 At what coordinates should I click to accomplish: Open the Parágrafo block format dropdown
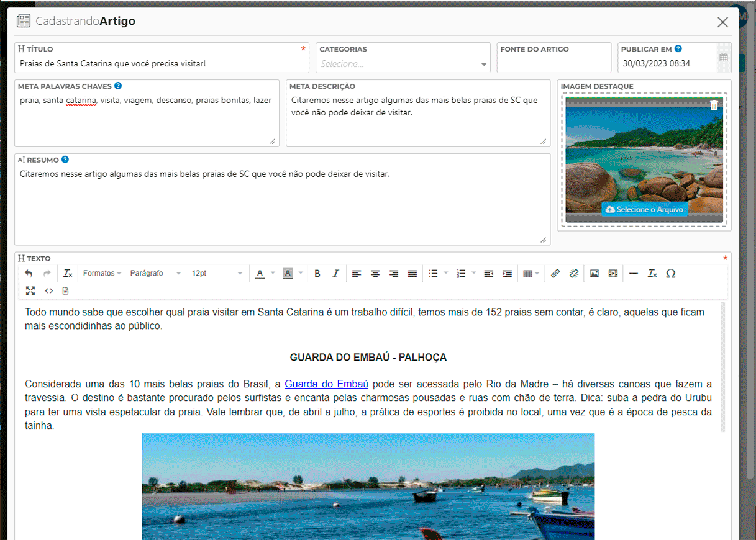pos(155,273)
